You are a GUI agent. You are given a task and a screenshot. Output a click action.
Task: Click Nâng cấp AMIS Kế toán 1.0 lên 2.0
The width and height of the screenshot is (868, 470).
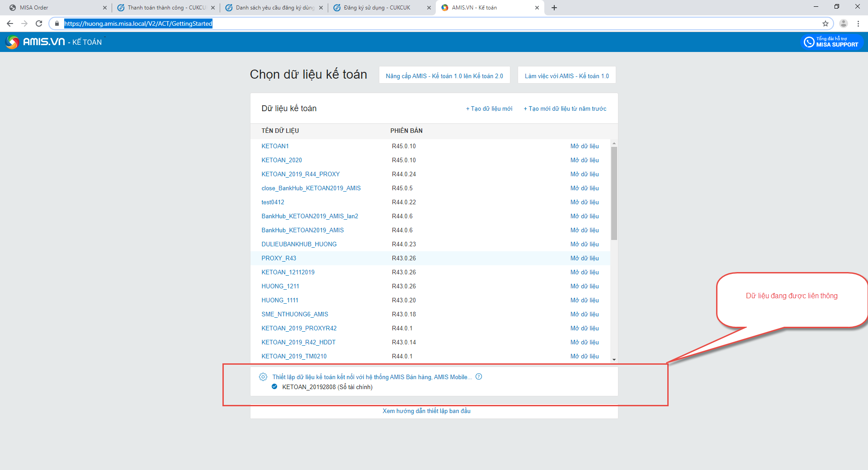click(x=444, y=75)
